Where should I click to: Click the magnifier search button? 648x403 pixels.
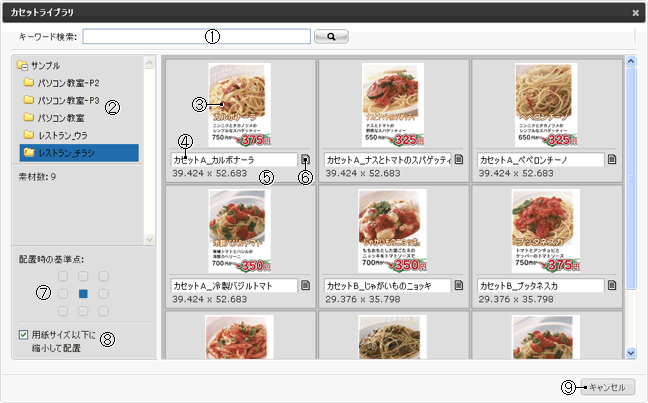[x=331, y=36]
